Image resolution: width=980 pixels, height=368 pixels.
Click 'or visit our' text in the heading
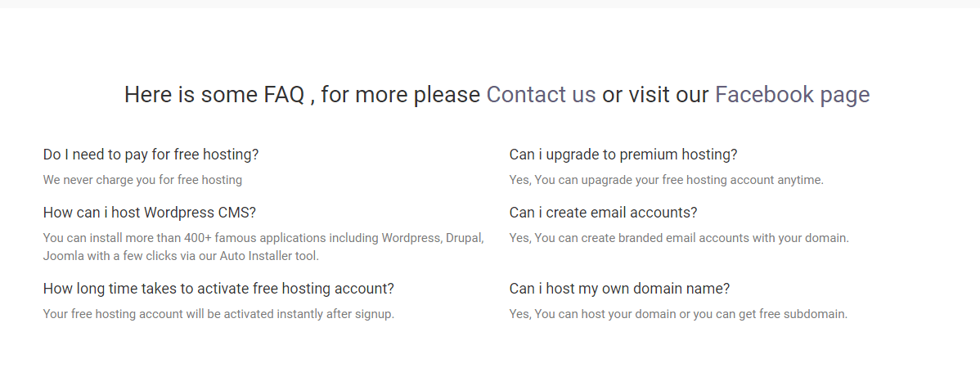655,95
